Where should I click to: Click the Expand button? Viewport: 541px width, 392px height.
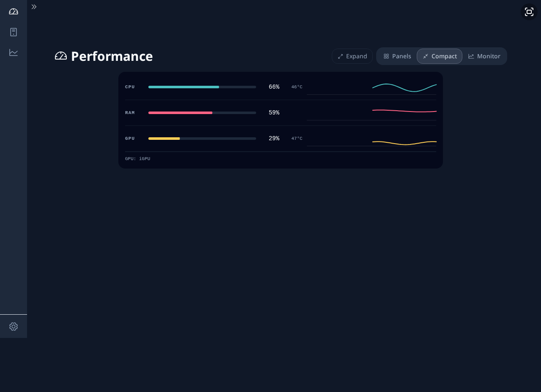(x=352, y=56)
